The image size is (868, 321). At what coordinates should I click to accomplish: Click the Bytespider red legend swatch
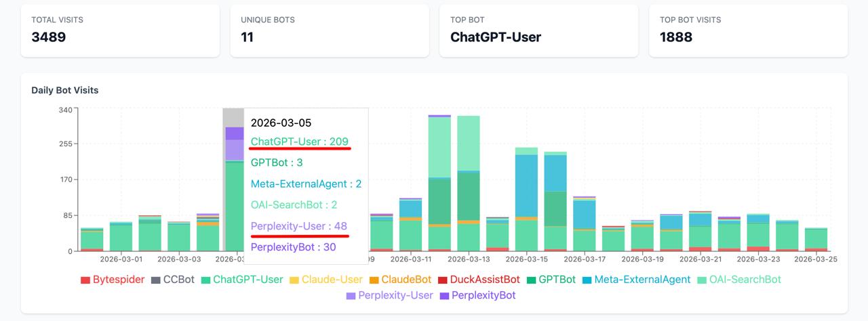[85, 280]
